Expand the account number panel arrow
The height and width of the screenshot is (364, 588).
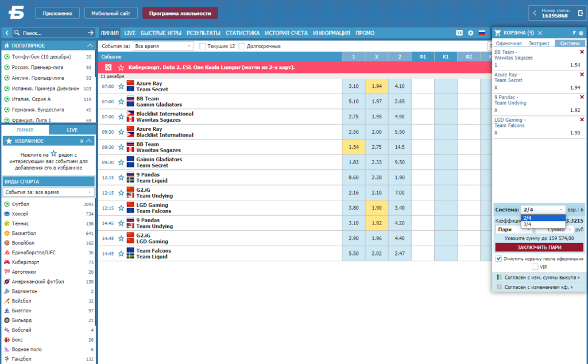pyautogui.click(x=535, y=13)
